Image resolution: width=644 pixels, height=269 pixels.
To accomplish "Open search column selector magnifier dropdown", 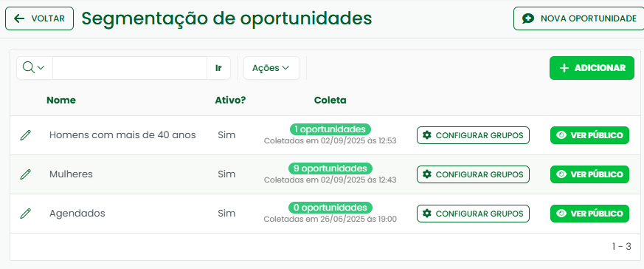I will 34,68.
